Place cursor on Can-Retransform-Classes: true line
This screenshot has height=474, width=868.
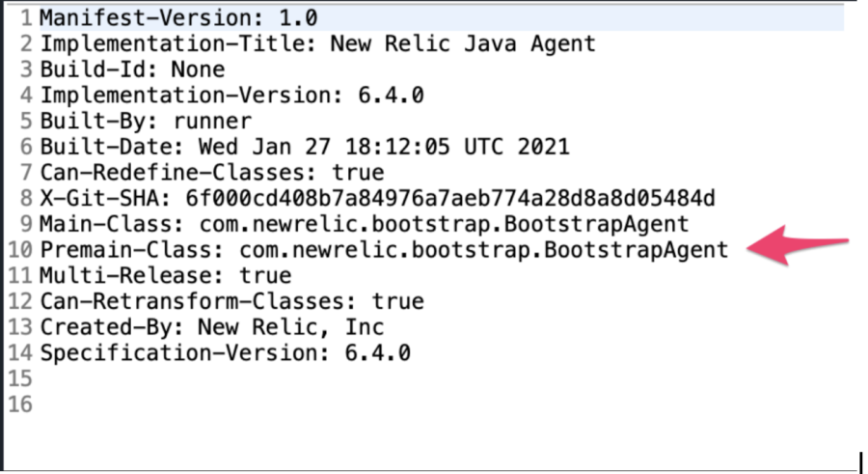coord(231,302)
